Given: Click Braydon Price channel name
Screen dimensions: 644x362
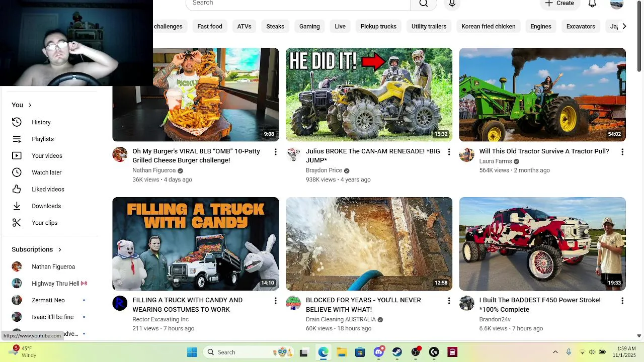Looking at the screenshot, I should click(324, 170).
